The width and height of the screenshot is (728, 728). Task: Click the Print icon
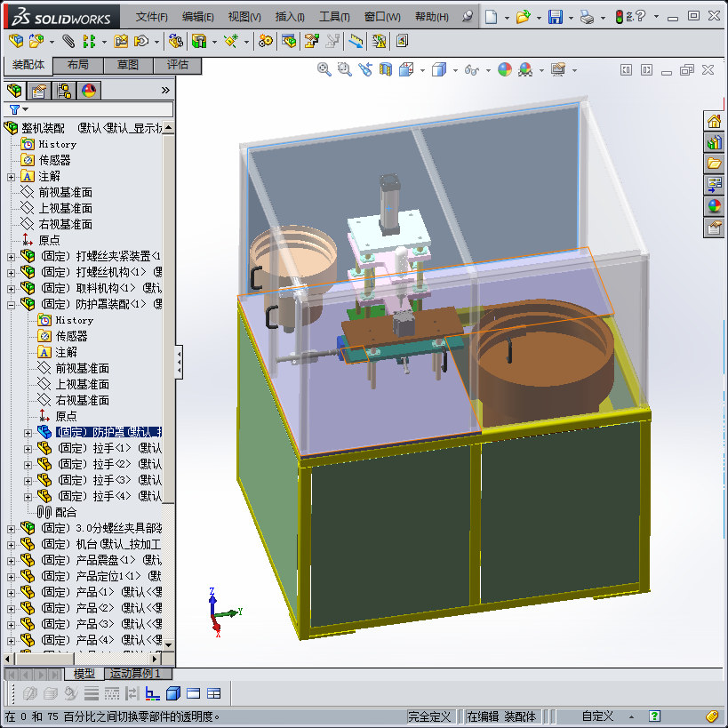(x=587, y=17)
